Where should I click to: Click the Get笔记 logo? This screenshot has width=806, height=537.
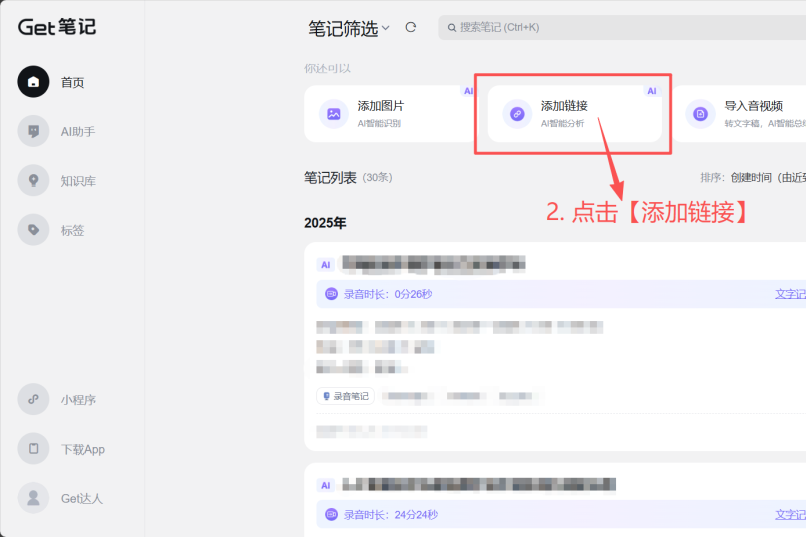pos(57,27)
